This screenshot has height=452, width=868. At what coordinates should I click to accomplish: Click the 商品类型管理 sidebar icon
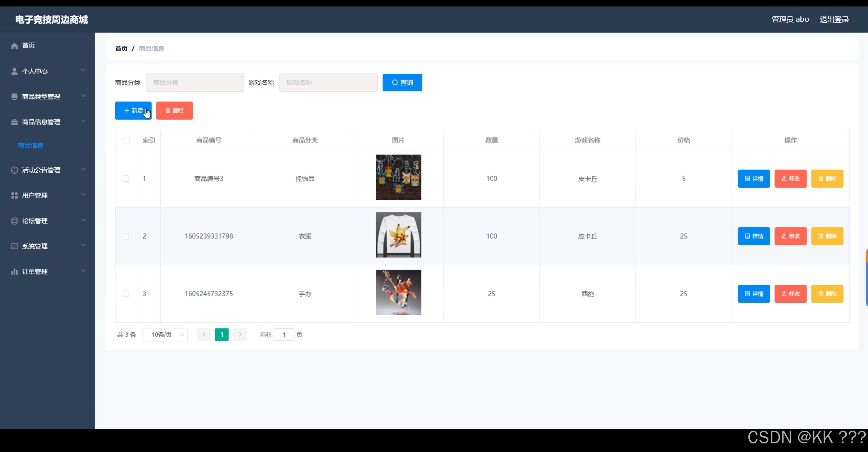coord(14,97)
